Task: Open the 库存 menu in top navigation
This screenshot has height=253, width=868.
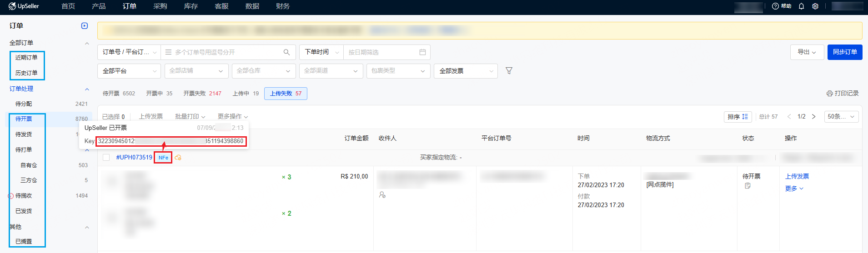Action: click(191, 6)
